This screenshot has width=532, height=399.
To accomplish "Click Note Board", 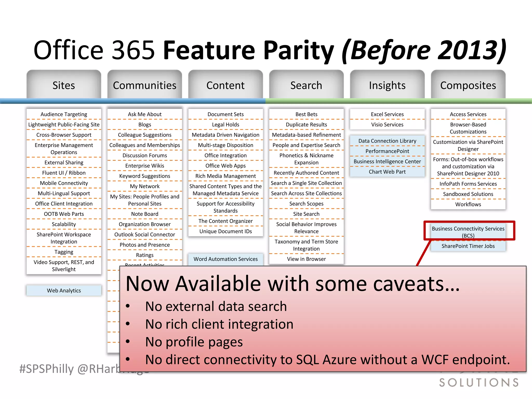I will click(x=145, y=214).
